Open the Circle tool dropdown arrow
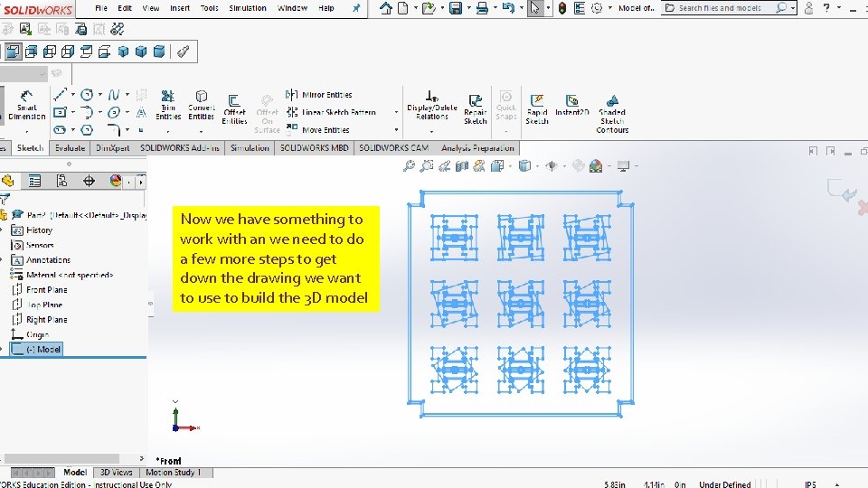The width and height of the screenshot is (868, 488). (99, 95)
